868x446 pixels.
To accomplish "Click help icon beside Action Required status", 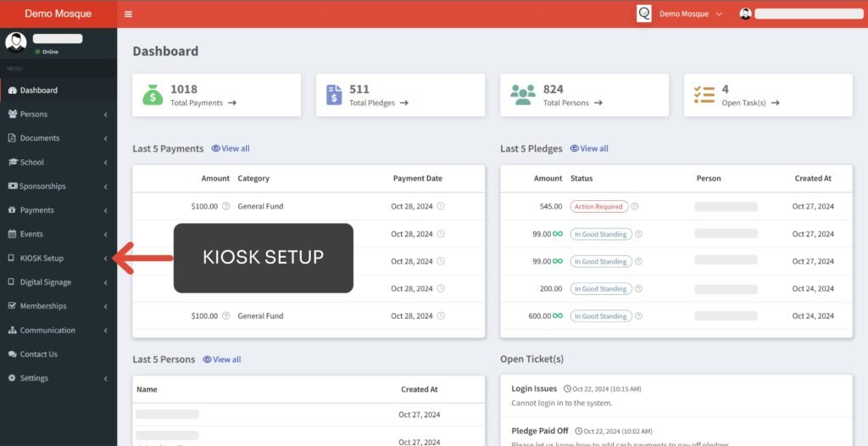I will 635,206.
